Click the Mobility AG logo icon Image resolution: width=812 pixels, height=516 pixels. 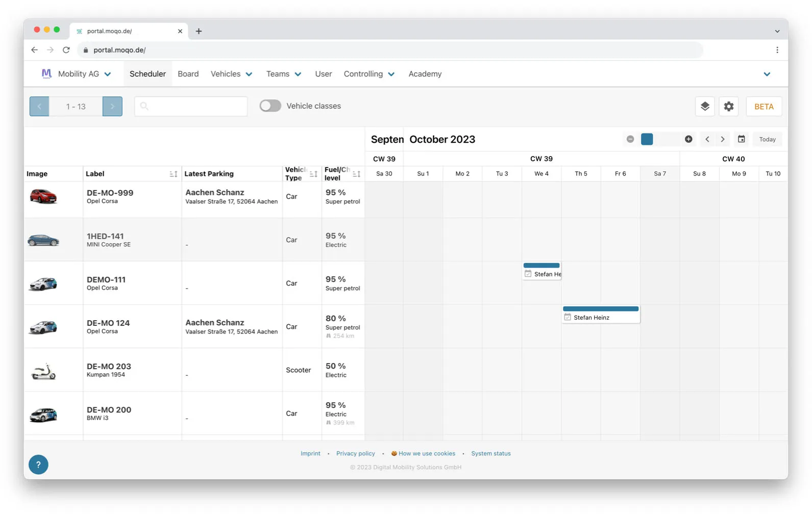coord(46,74)
